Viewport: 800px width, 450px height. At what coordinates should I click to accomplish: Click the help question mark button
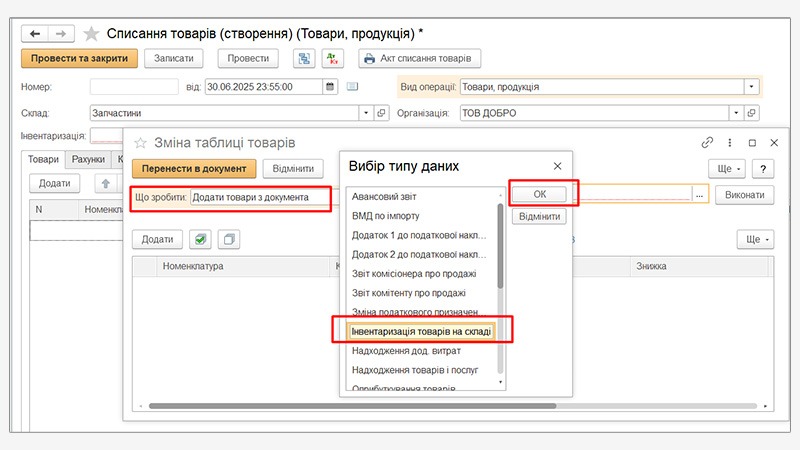765,169
